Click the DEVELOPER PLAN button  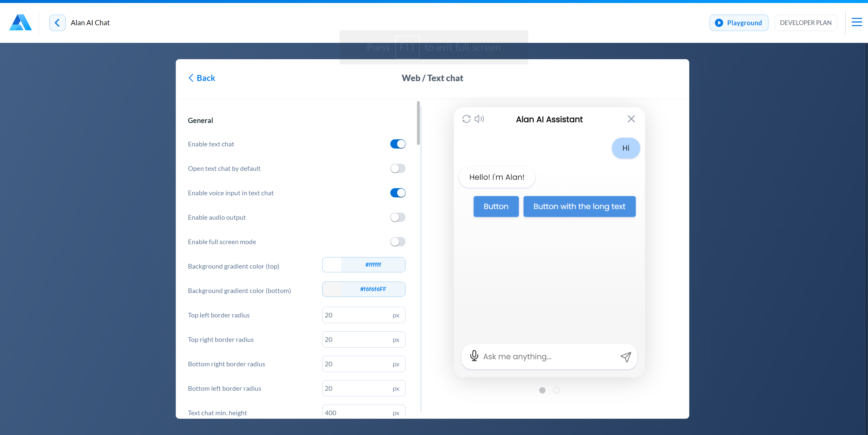coord(805,23)
